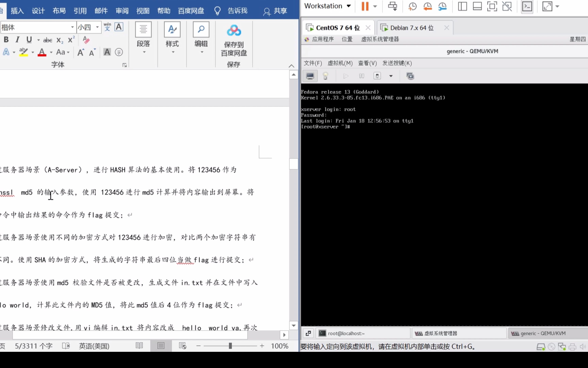Open underline style dropdown arrow

coord(38,40)
